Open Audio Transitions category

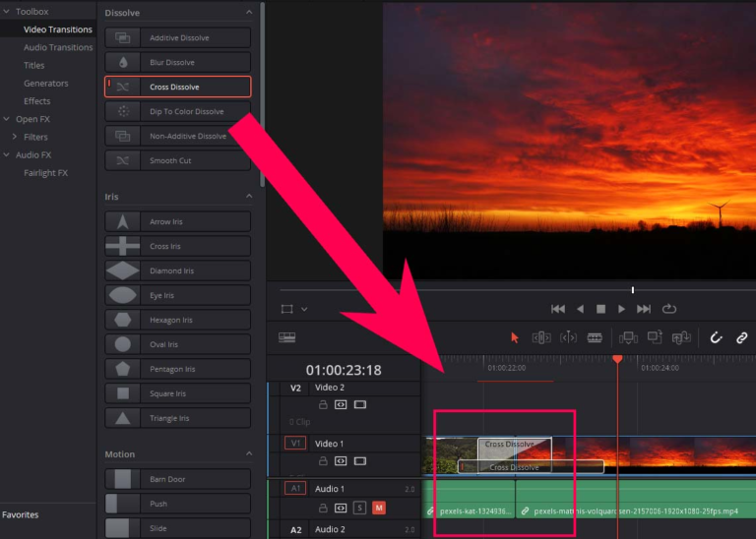tap(58, 47)
